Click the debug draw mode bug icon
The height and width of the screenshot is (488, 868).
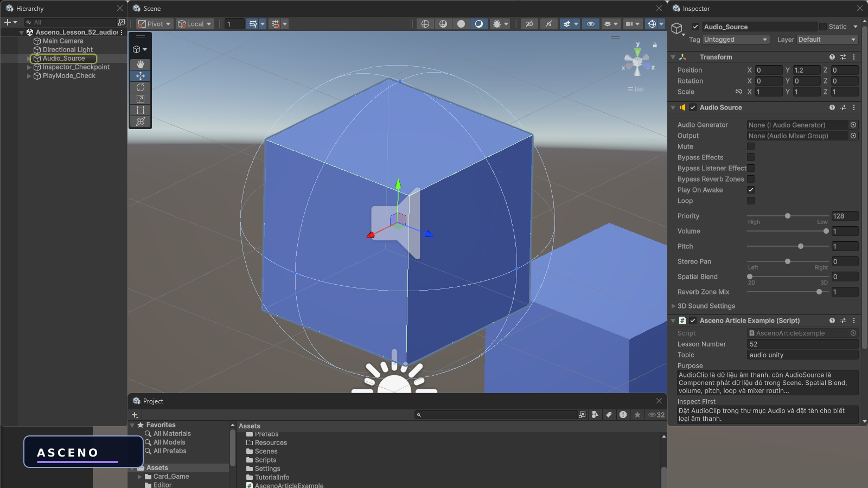[x=496, y=24]
